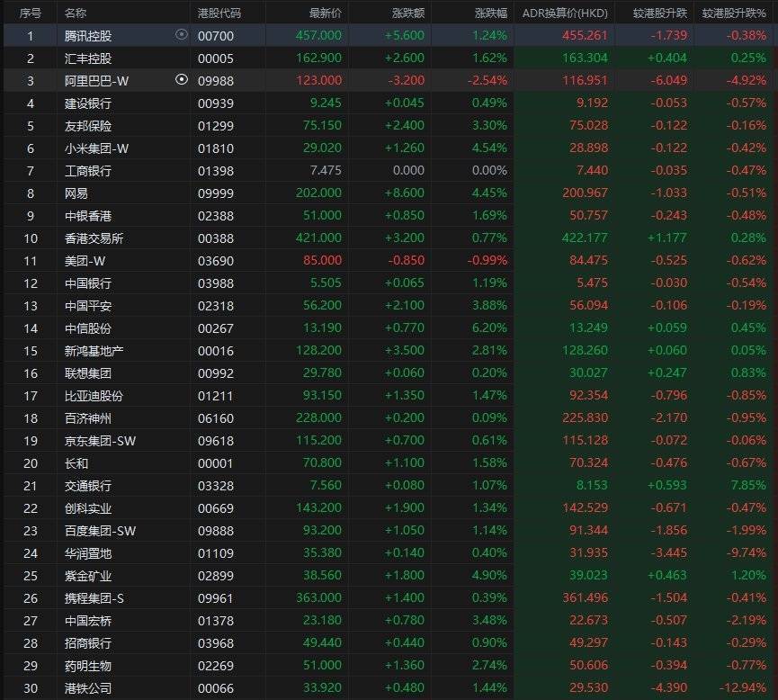Click stock code 01810
Viewport: 778px width, 700px height.
(x=215, y=148)
